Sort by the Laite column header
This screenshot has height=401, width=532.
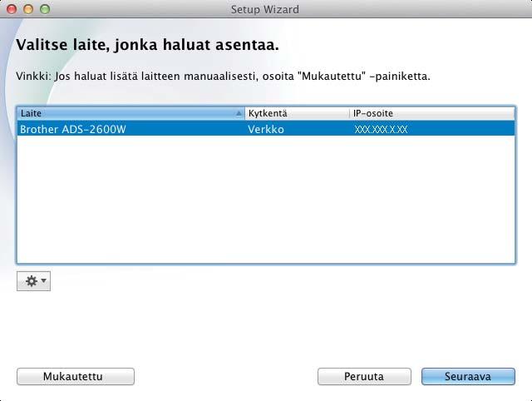pos(131,113)
